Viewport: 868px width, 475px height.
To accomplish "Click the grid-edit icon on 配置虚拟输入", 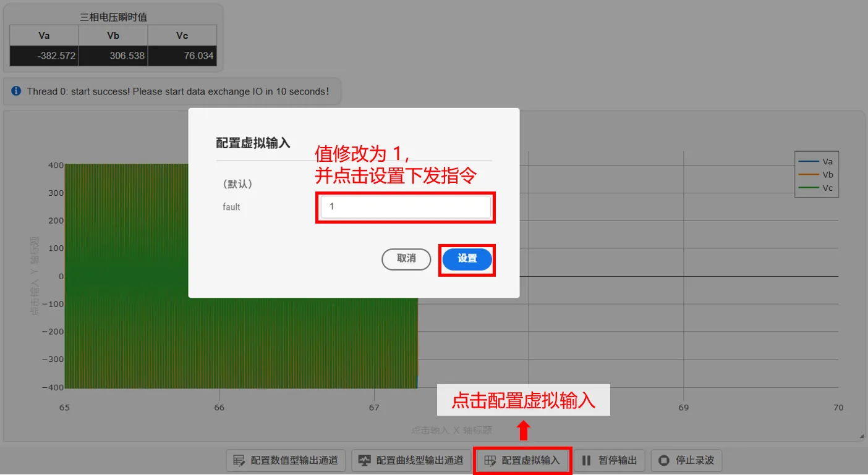I will 490,460.
